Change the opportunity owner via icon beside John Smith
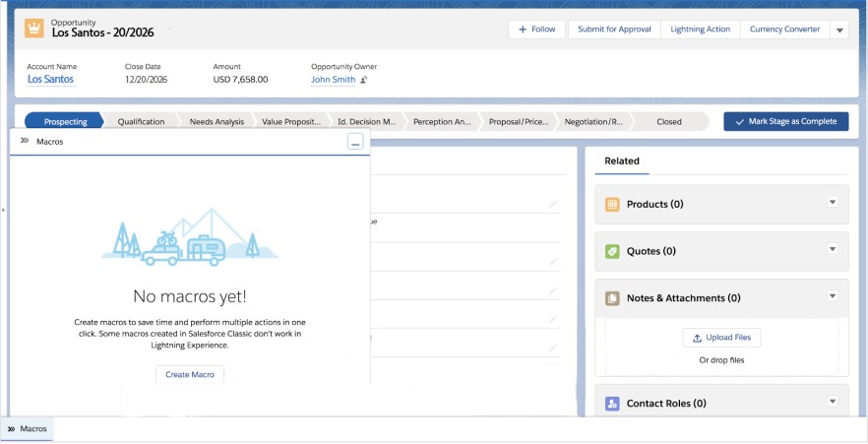Image resolution: width=868 pixels, height=444 pixels. [364, 80]
